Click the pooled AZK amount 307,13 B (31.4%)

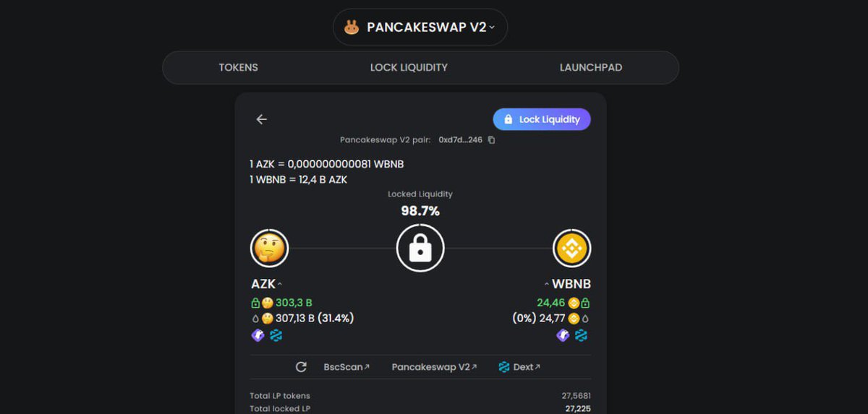click(315, 318)
